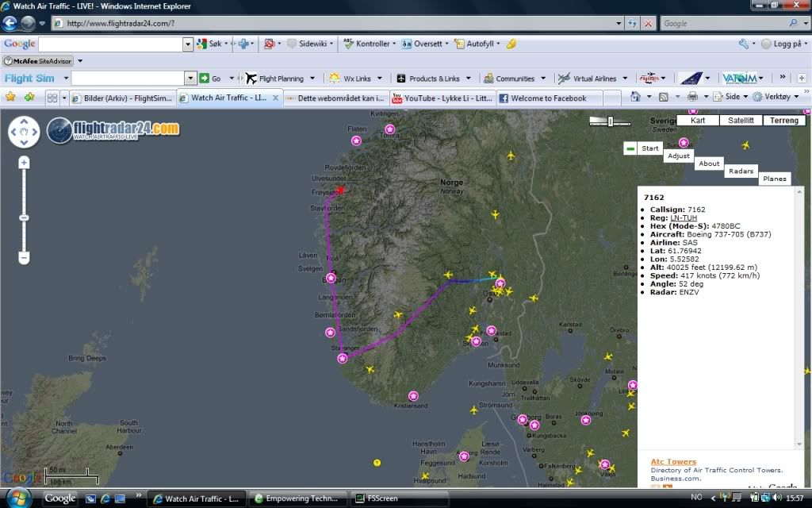Screen dimensions: 812x508
Task: Expand the Communities dropdown menu
Action: pyautogui.click(x=543, y=79)
